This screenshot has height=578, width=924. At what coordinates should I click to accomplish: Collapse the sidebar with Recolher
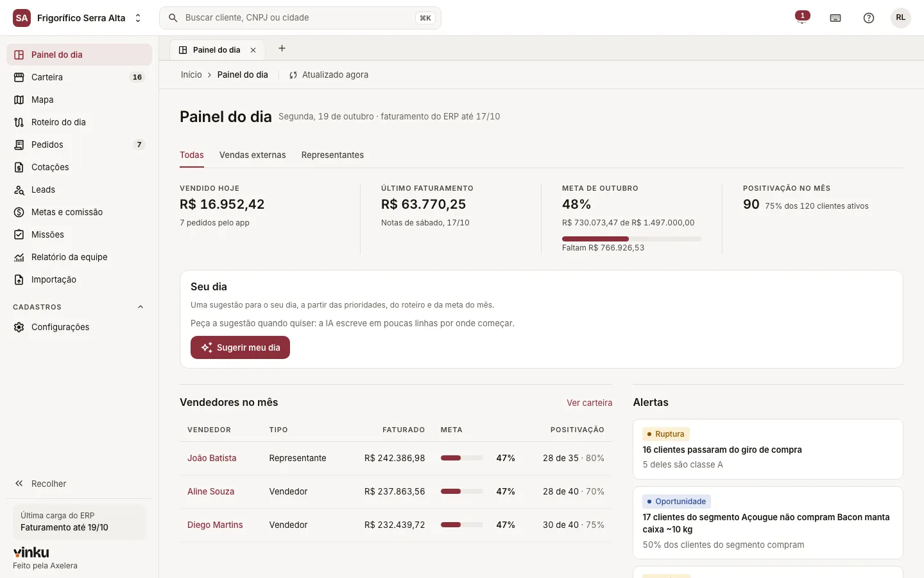coord(79,484)
